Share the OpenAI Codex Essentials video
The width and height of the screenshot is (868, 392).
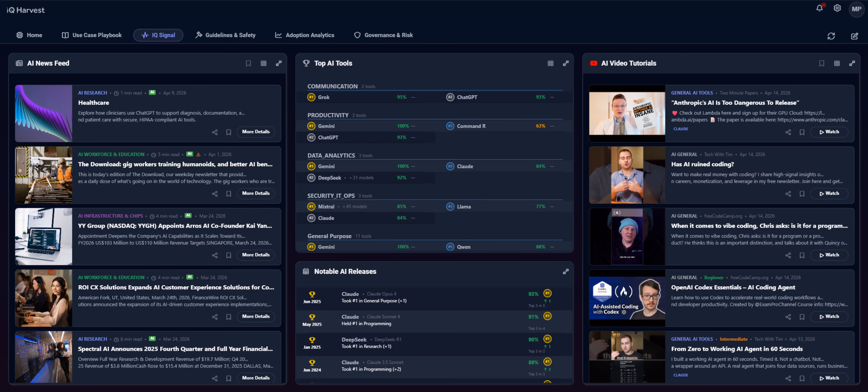[x=788, y=317]
